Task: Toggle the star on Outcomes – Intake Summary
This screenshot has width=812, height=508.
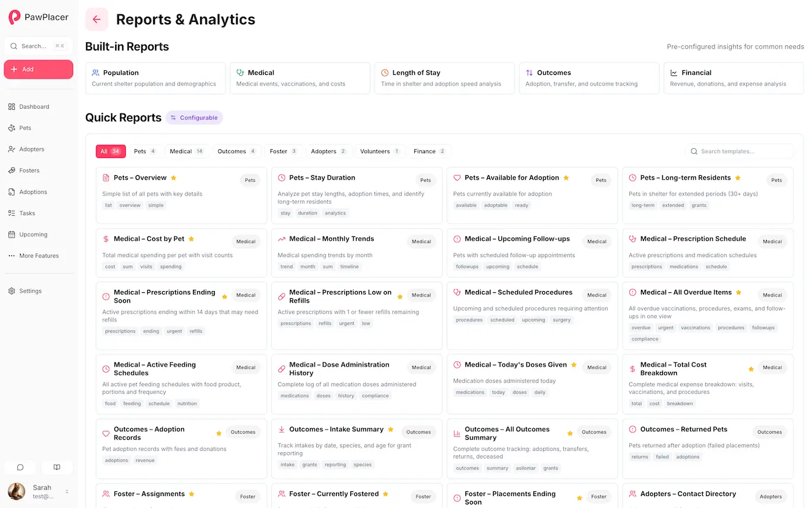Action: point(391,428)
